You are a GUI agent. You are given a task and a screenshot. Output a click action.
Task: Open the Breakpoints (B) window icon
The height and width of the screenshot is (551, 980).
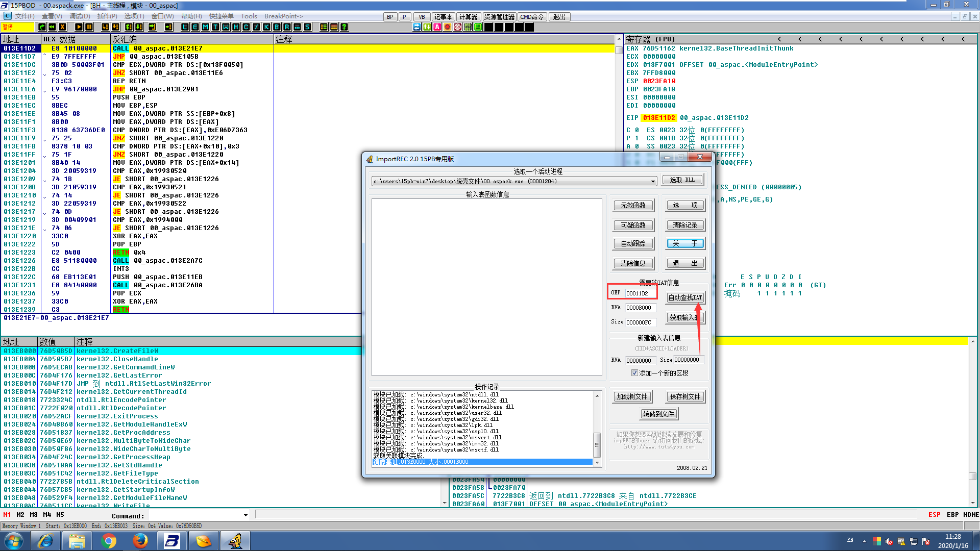277,27
